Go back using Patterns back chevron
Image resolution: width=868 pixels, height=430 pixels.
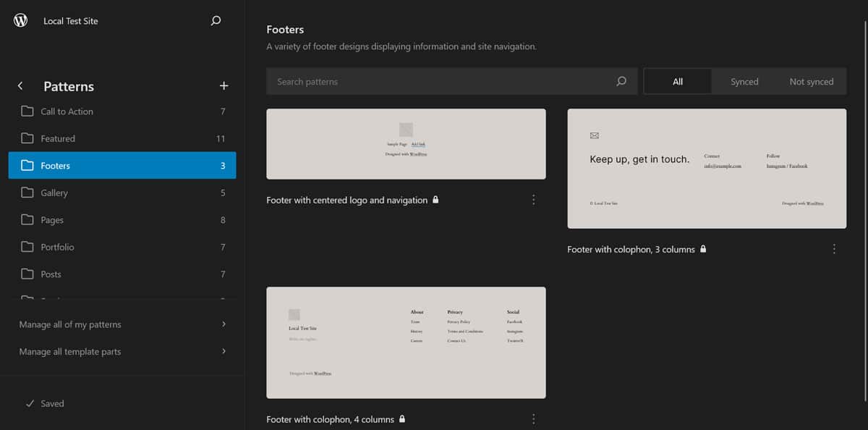coord(20,86)
